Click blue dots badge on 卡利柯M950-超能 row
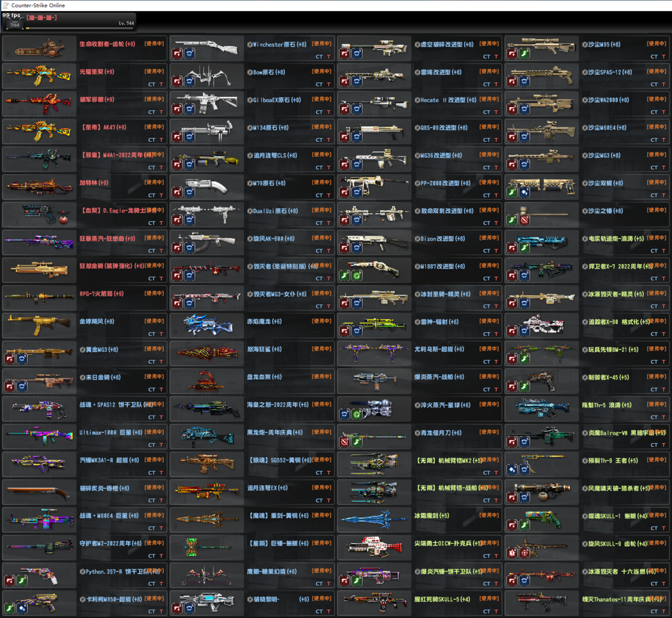This screenshot has width=672, height=618. pos(22,608)
